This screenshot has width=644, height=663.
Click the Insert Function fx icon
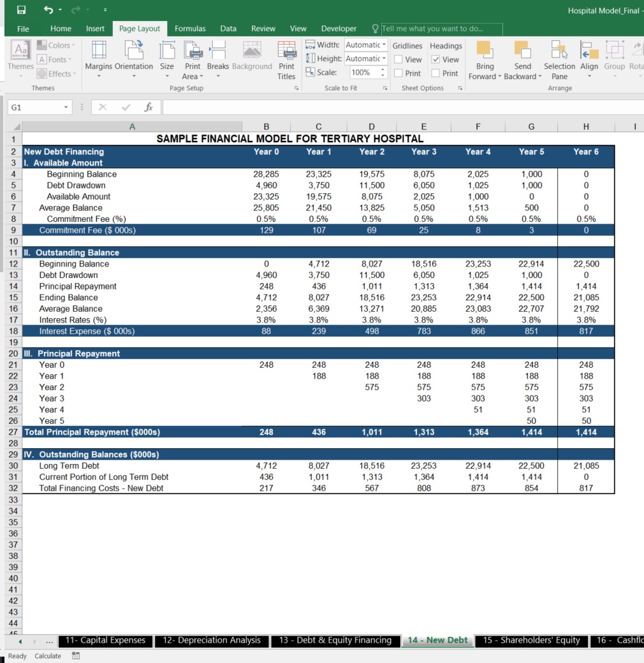(149, 107)
